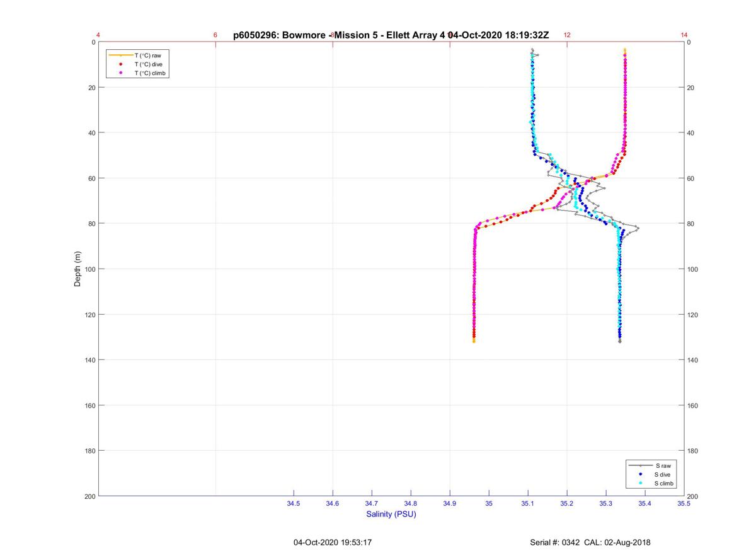Click the salinity tick label 35.2

tap(567, 504)
